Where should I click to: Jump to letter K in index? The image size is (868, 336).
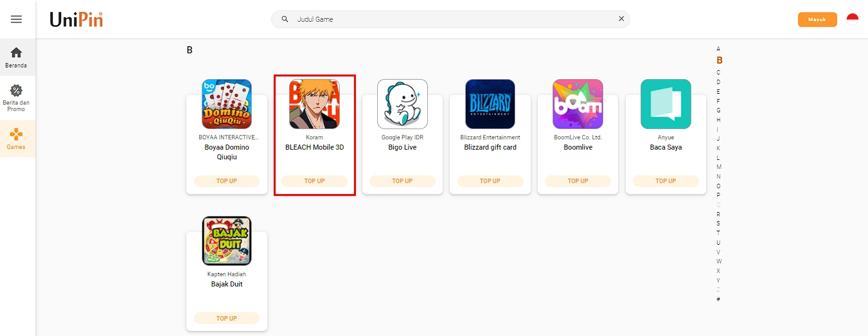coord(718,148)
